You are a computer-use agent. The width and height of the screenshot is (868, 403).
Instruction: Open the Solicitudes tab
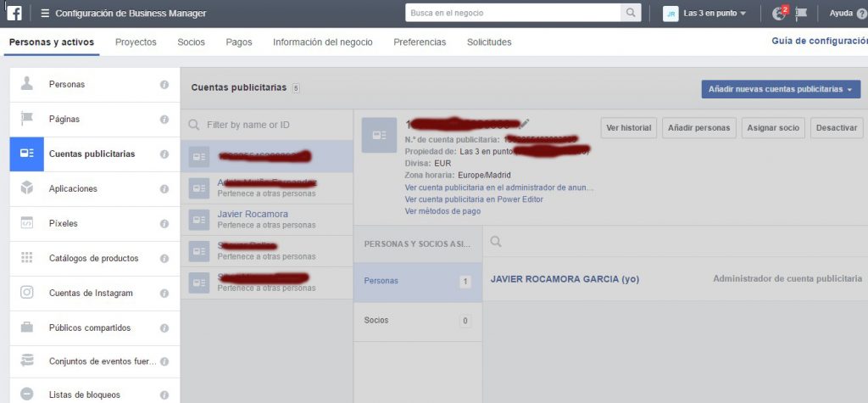pos(489,42)
